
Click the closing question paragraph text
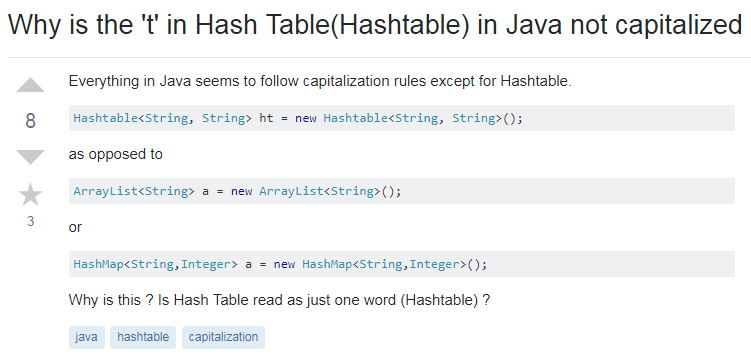tap(279, 300)
